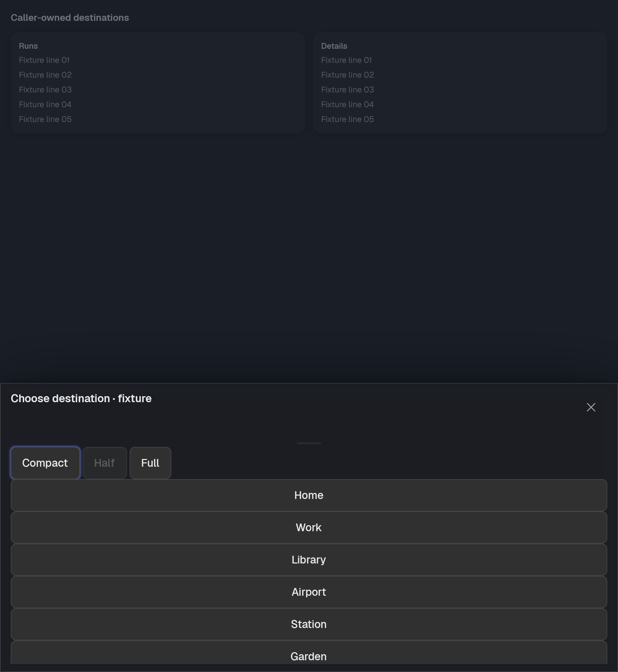
Task: Pick the Library destination
Action: coord(309,560)
